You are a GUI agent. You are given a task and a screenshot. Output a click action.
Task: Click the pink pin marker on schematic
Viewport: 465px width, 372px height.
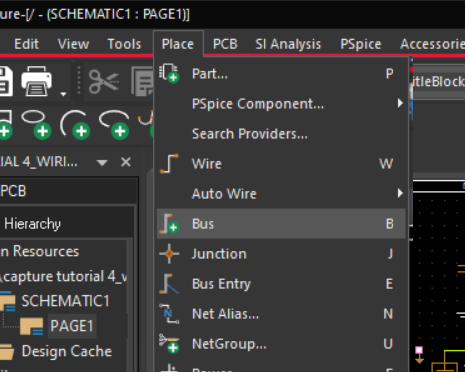point(419,350)
